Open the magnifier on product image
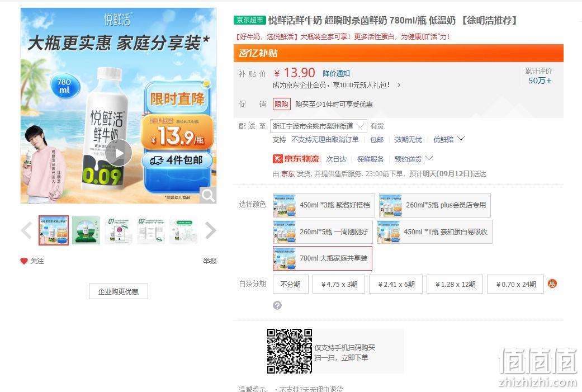582x392 pixels. coord(208,195)
